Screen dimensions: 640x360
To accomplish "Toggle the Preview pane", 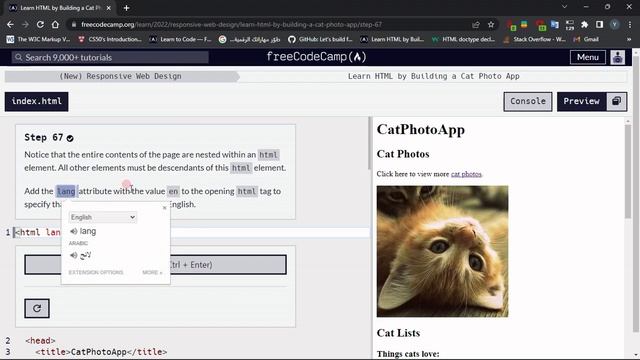I will [x=582, y=101].
